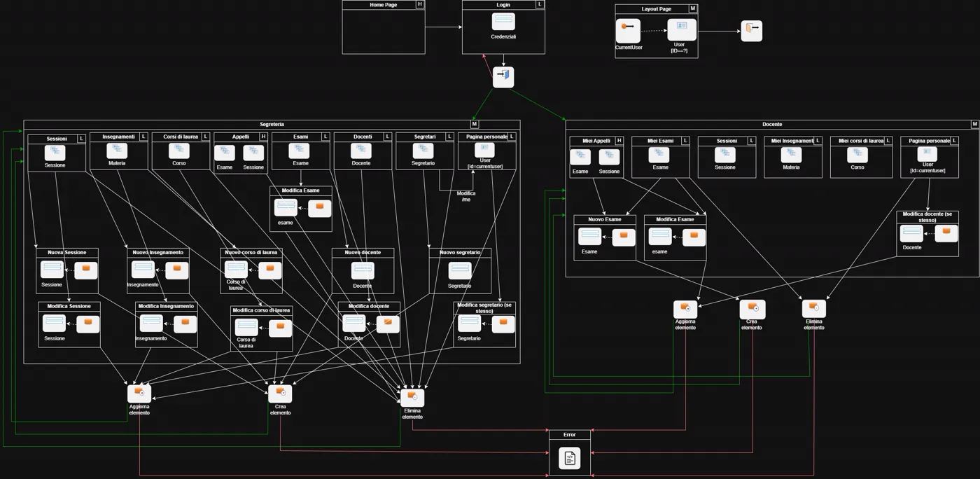The width and height of the screenshot is (980, 479).
Task: Click the Modifica segretario (se stesso) title
Action: (x=484, y=308)
